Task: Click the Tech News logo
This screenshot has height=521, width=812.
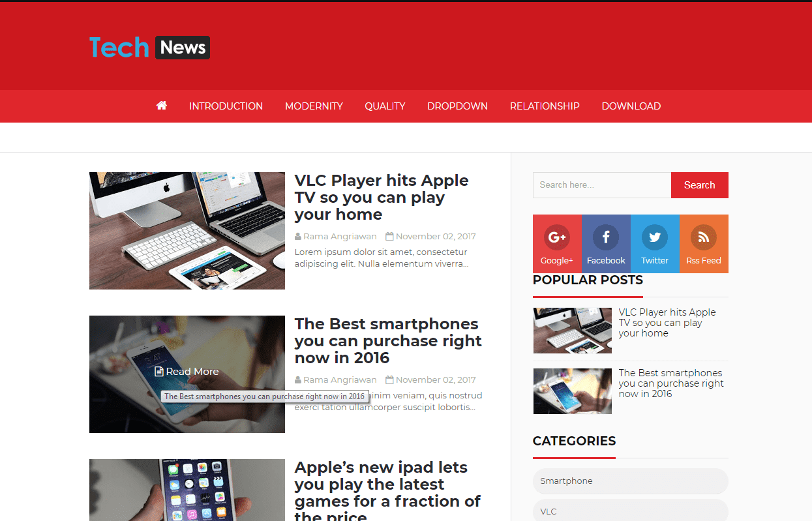Action: (x=149, y=48)
